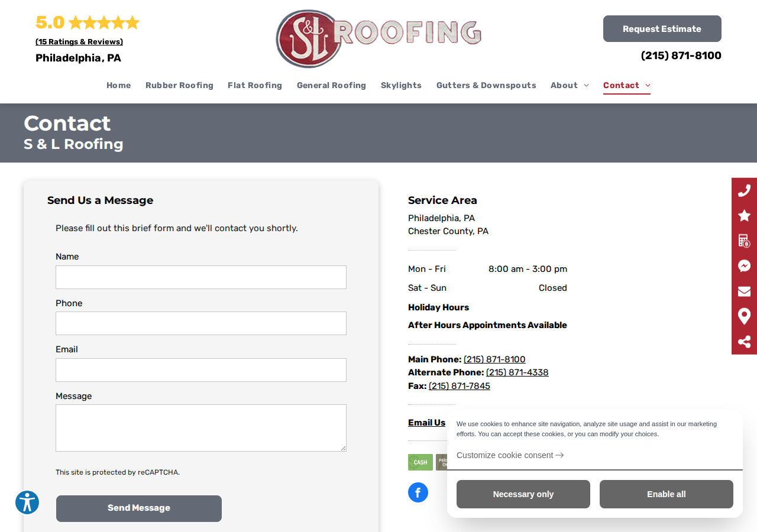Open the Rubber Roofing page
The height and width of the screenshot is (532, 757).
[179, 86]
